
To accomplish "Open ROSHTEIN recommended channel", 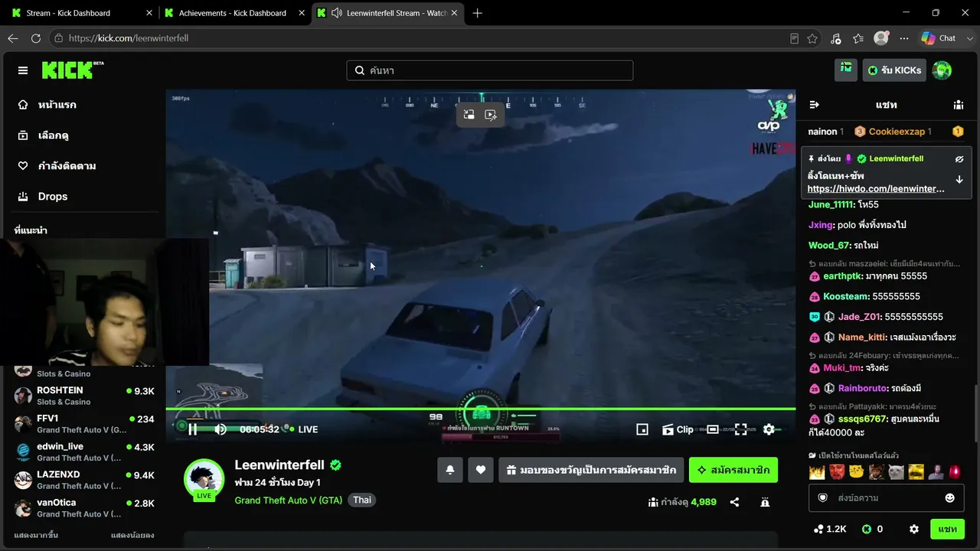I will pos(83,396).
